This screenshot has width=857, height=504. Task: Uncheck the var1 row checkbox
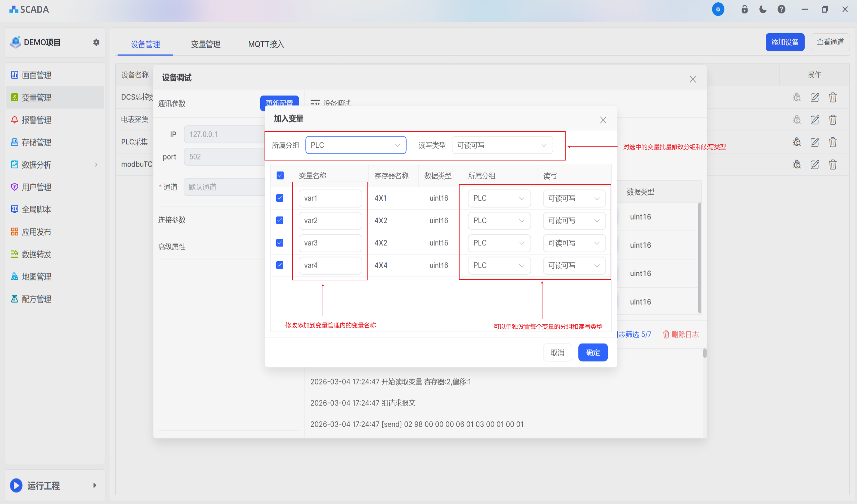(280, 198)
